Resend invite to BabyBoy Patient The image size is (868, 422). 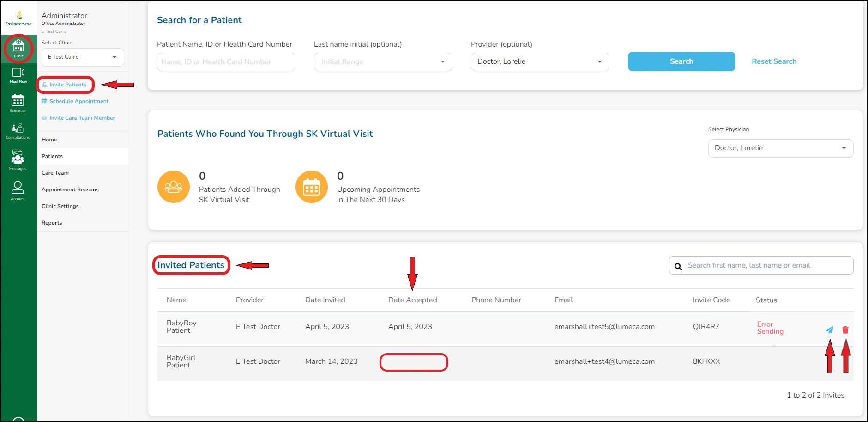tap(829, 330)
